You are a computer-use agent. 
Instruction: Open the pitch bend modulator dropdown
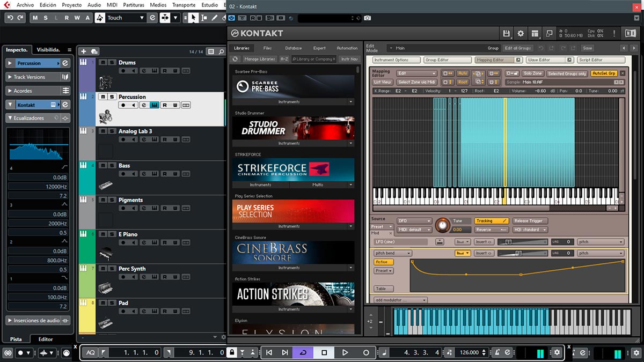[x=392, y=253]
